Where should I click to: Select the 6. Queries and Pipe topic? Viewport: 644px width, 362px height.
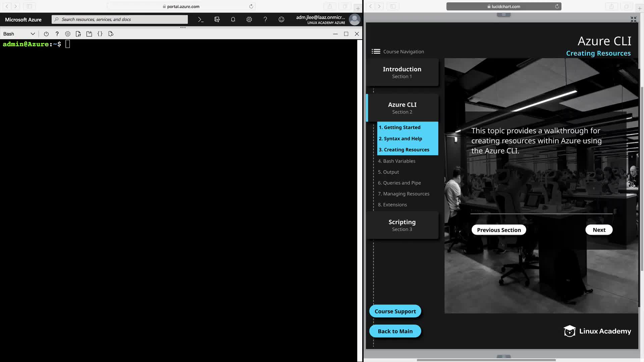pos(399,183)
